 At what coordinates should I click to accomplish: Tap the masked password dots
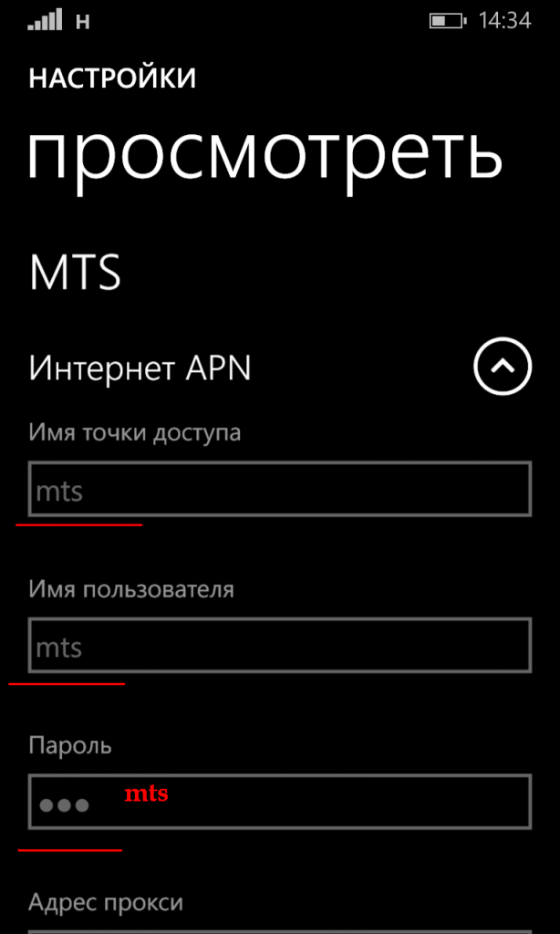(65, 806)
